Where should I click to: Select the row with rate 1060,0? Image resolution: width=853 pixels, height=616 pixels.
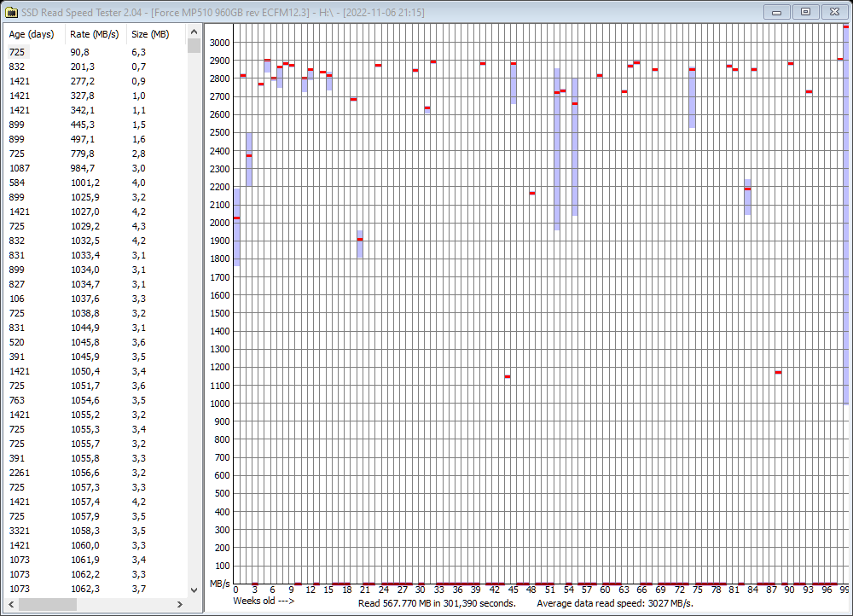pos(96,545)
